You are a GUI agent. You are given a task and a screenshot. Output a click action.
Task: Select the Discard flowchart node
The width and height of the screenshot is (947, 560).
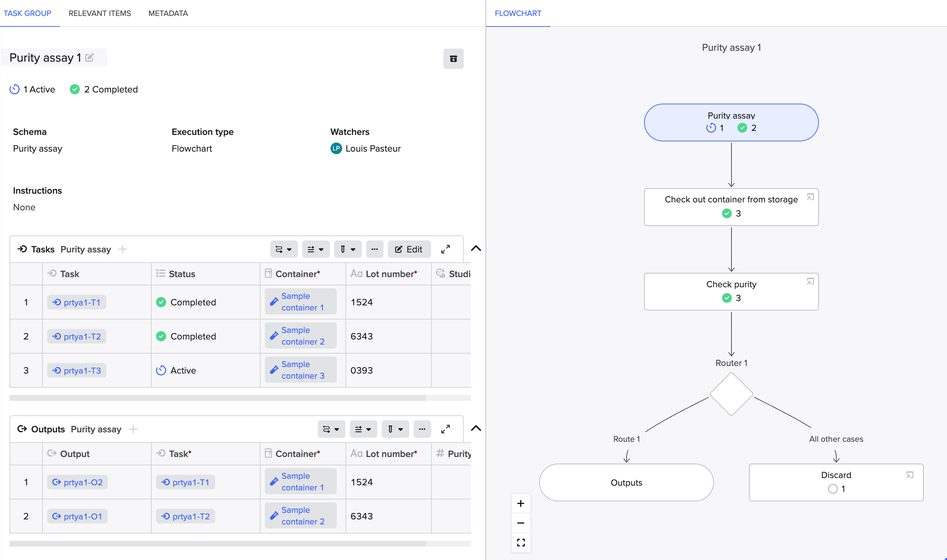(x=836, y=482)
